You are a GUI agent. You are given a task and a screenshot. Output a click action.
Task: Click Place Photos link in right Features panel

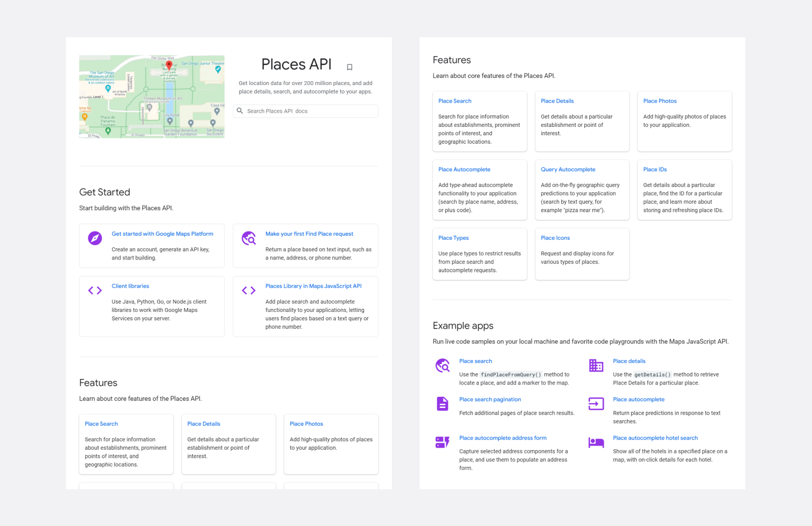click(x=660, y=101)
